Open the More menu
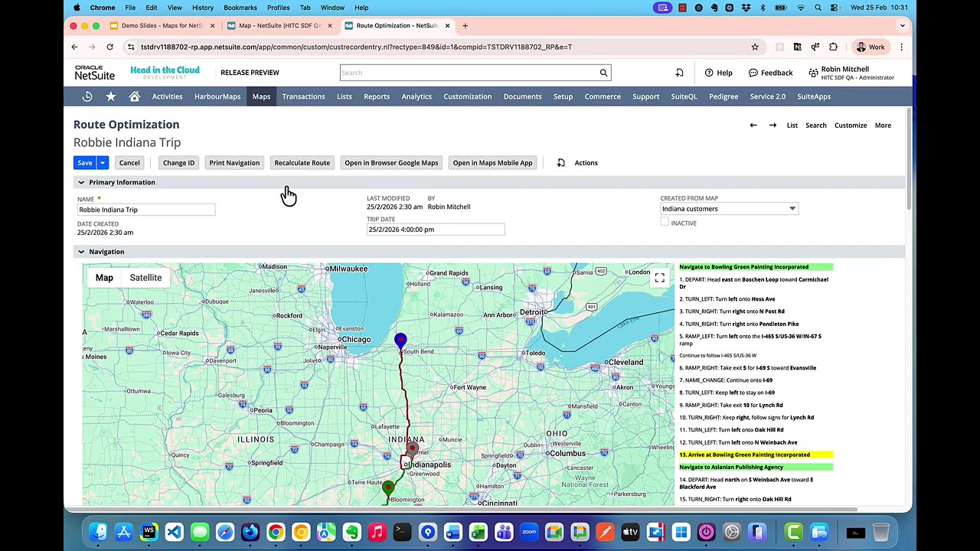 883,126
